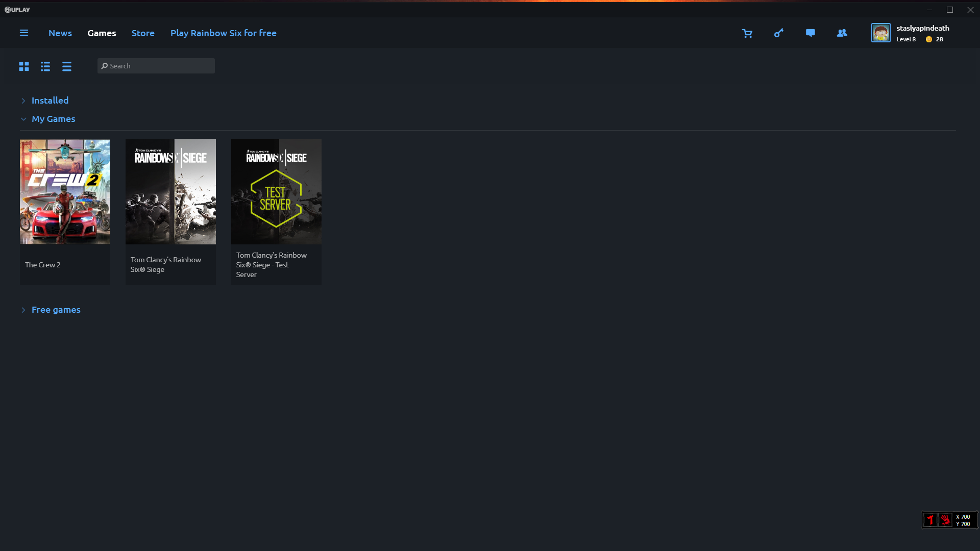Open the friends list icon
980x551 pixels.
(842, 33)
